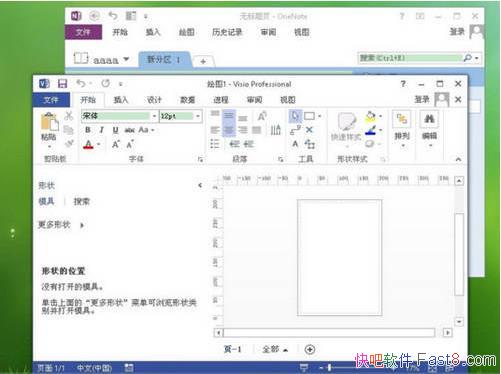Screen dimensions: 501x374
Task: Undo last action in Visio
Action: pyautogui.click(x=81, y=83)
